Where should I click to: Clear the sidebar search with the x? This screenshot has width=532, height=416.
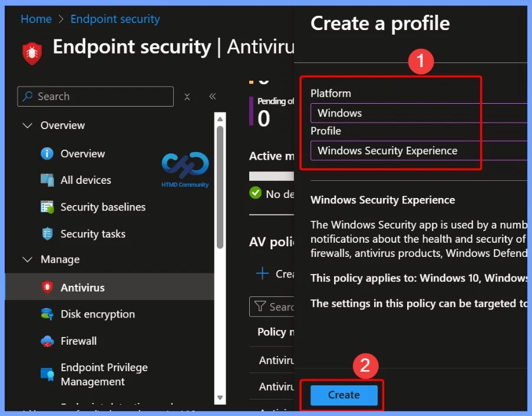click(x=187, y=97)
